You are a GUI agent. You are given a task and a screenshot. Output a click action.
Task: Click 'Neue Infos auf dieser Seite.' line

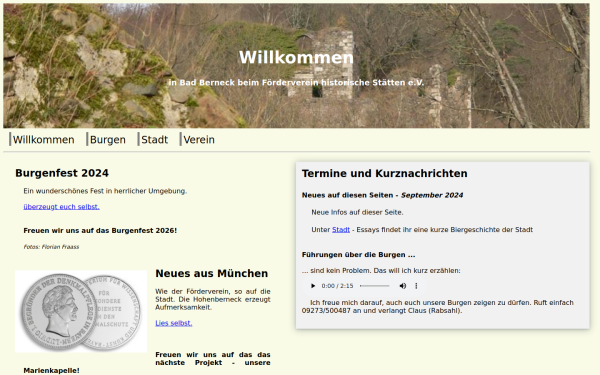tap(357, 212)
